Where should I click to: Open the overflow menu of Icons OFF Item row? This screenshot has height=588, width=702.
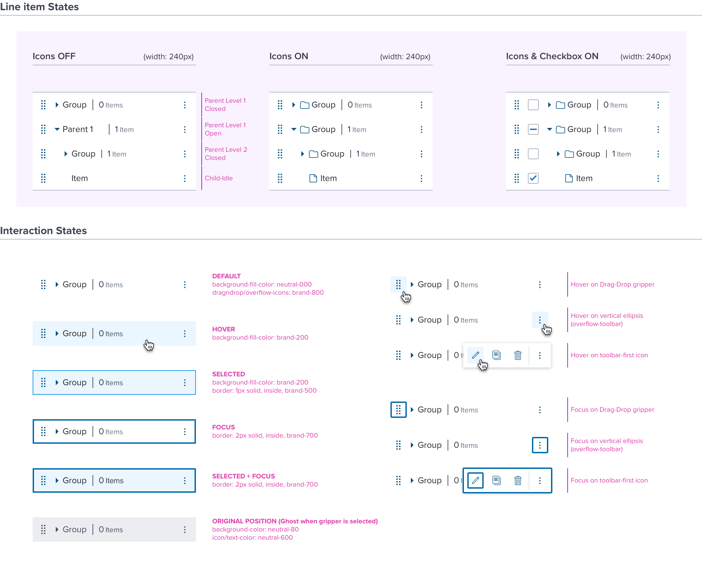point(185,178)
